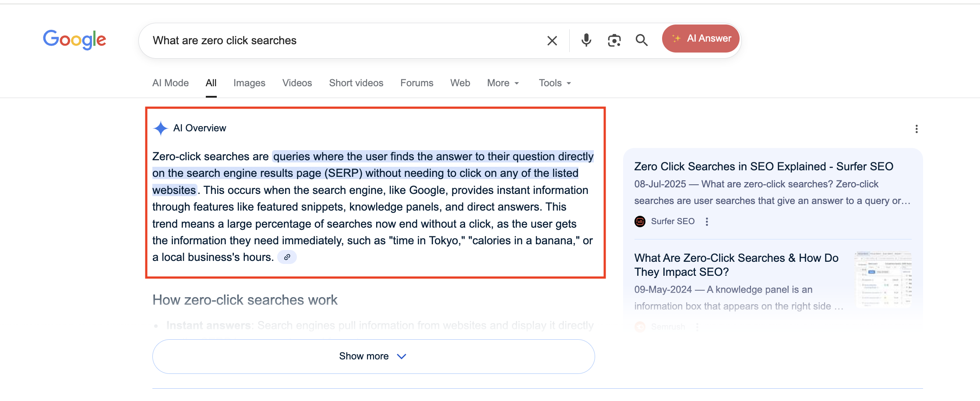Click the AI Overview sparkle icon
Image resolution: width=980 pixels, height=401 pixels.
point(160,128)
